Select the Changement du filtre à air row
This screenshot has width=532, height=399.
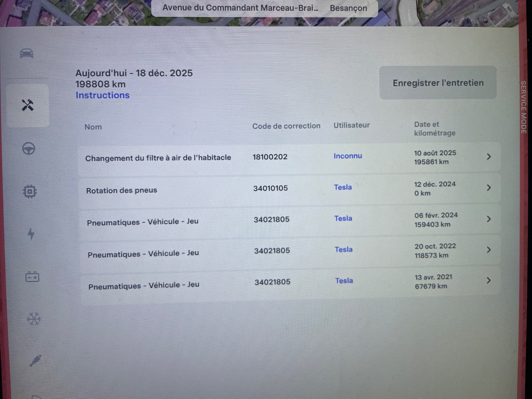(x=158, y=158)
